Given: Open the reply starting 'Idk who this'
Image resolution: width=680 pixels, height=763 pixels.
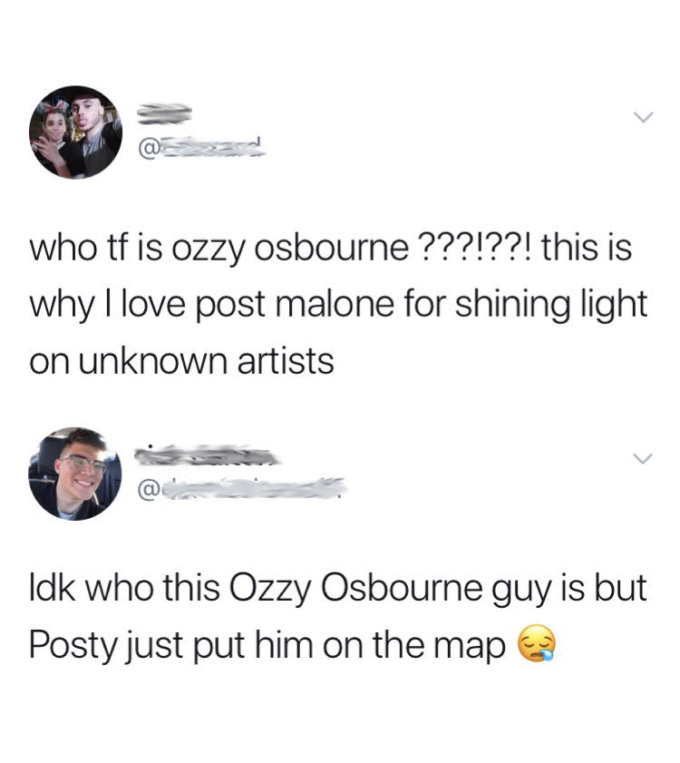Looking at the screenshot, I should [x=338, y=617].
